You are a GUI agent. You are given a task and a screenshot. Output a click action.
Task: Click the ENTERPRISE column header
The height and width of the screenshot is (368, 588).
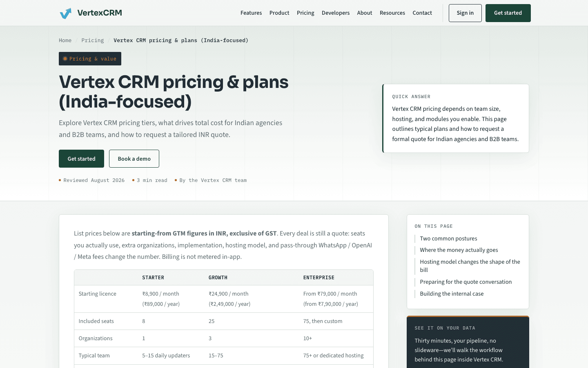pos(319,278)
